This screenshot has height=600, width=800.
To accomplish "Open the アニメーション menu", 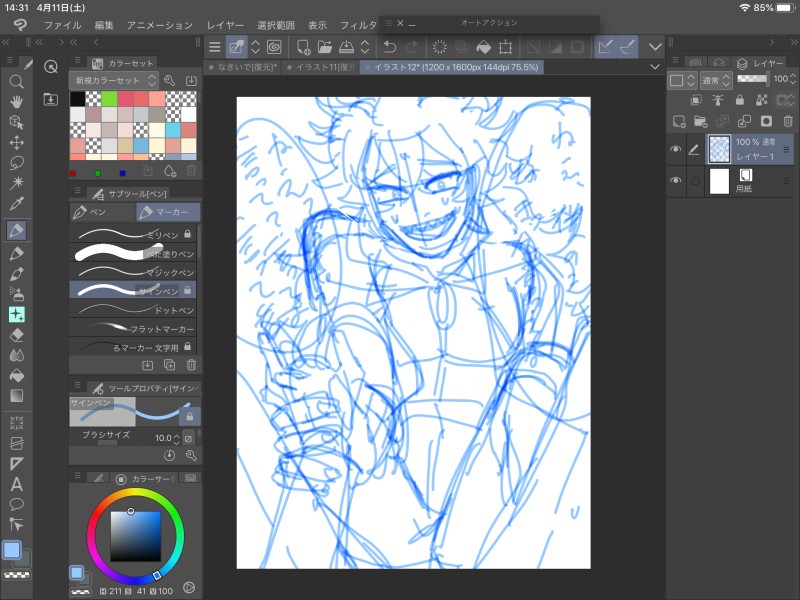I will tap(160, 25).
